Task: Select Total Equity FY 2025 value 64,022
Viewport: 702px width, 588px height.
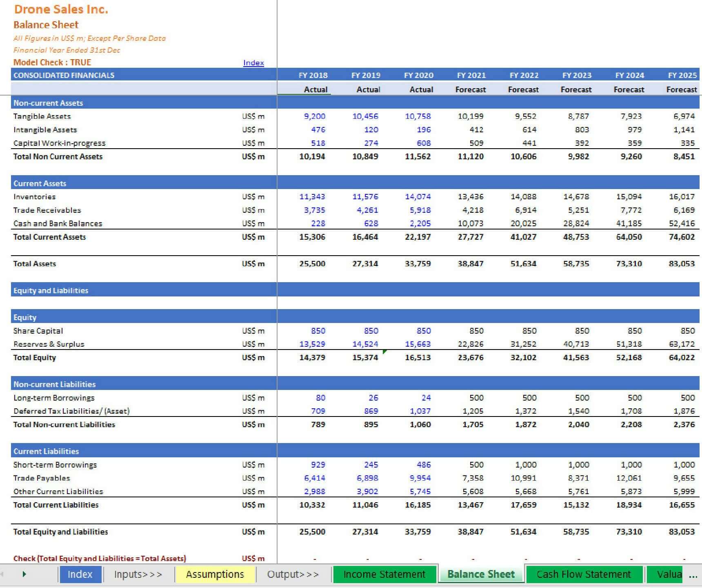Action: coord(682,358)
